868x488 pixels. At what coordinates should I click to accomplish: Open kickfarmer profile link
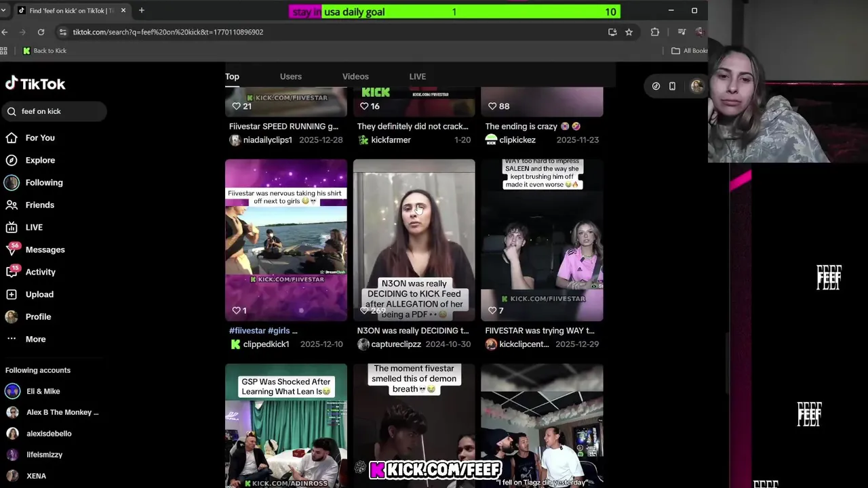click(391, 140)
